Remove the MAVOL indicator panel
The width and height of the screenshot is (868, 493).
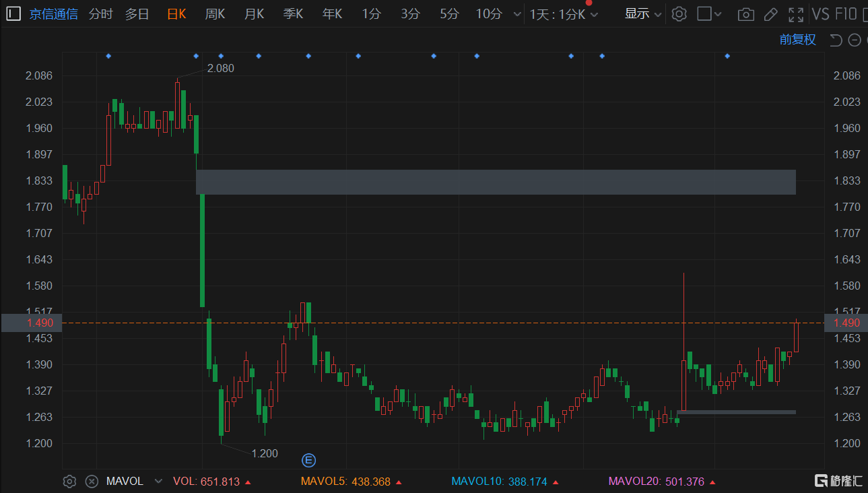[x=92, y=481]
